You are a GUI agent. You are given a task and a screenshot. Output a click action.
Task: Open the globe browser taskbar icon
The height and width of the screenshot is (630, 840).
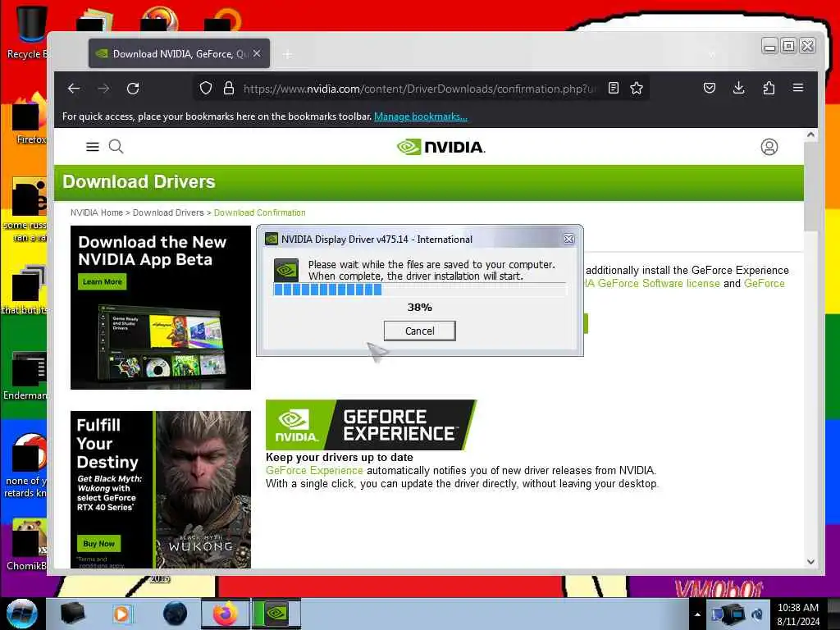click(x=175, y=614)
